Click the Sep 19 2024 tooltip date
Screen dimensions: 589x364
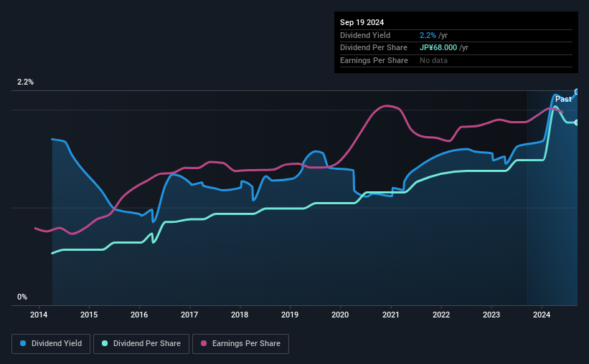point(362,22)
